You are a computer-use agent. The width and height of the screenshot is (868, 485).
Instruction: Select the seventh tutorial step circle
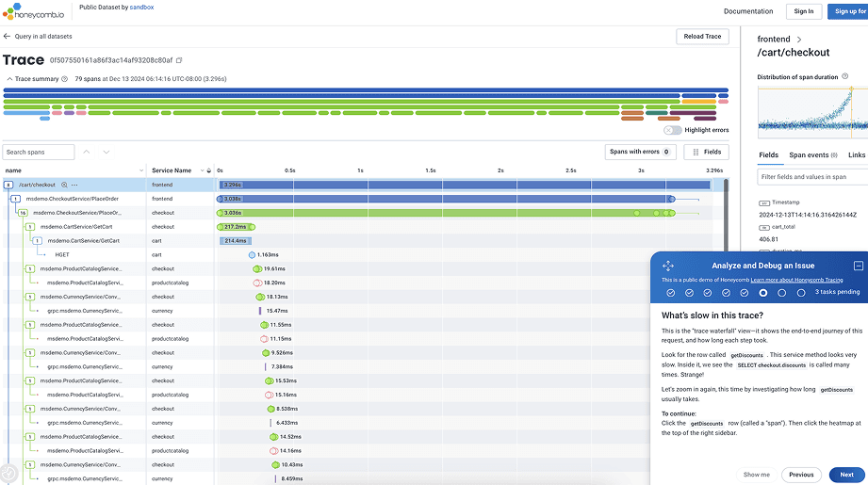782,293
